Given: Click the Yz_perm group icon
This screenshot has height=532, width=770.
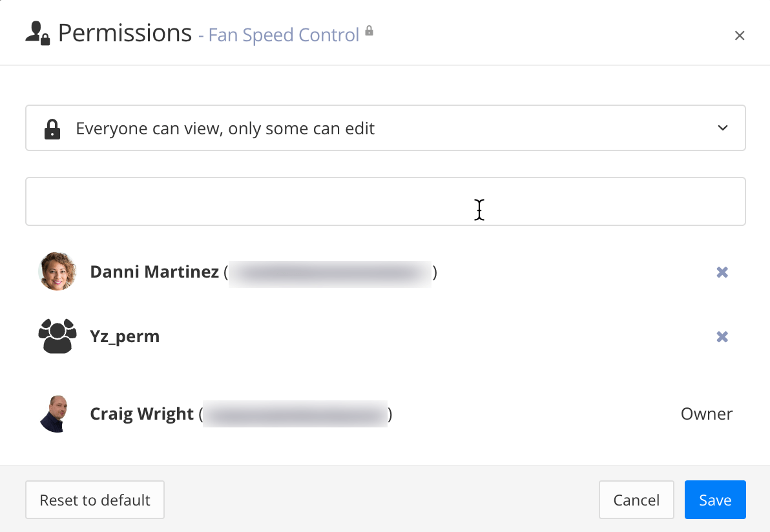Looking at the screenshot, I should pos(57,336).
